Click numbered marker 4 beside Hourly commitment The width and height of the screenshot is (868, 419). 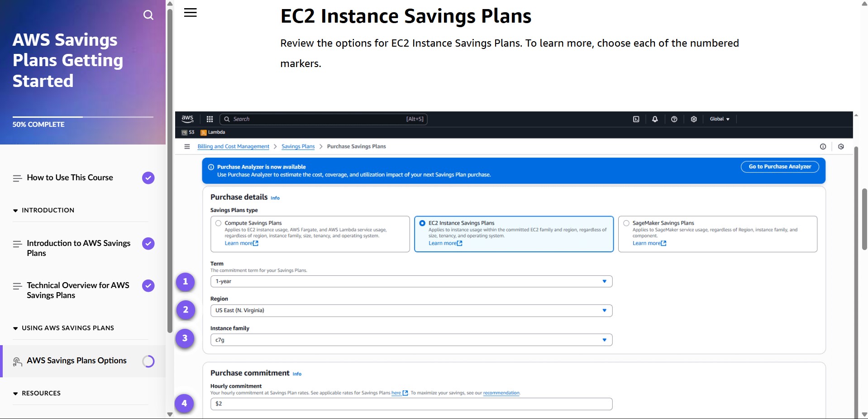click(184, 403)
